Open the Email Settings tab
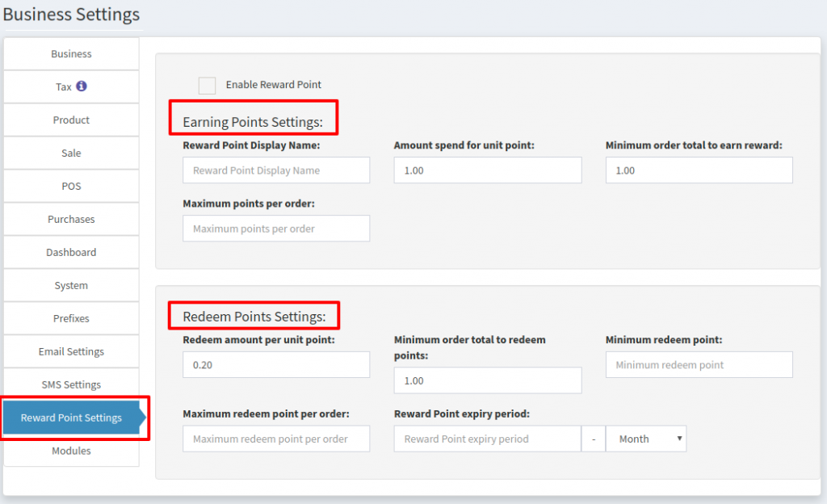The image size is (827, 504). pyautogui.click(x=71, y=351)
